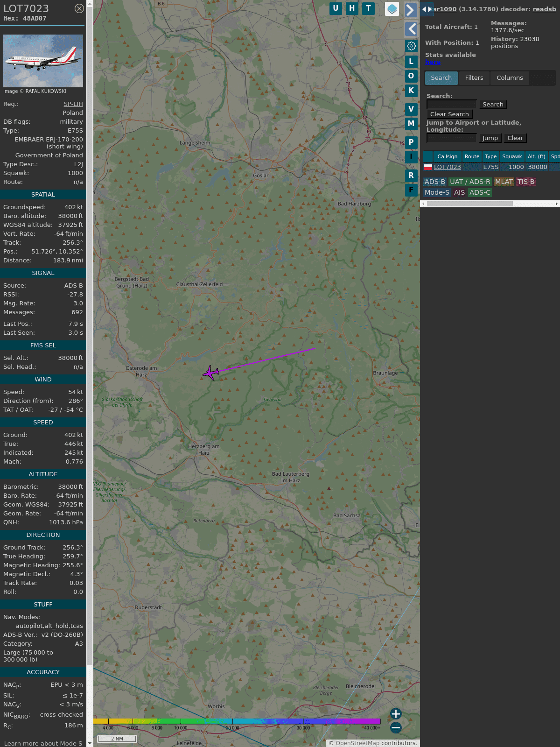Close the LOT7023 aircraft info panel

[79, 8]
